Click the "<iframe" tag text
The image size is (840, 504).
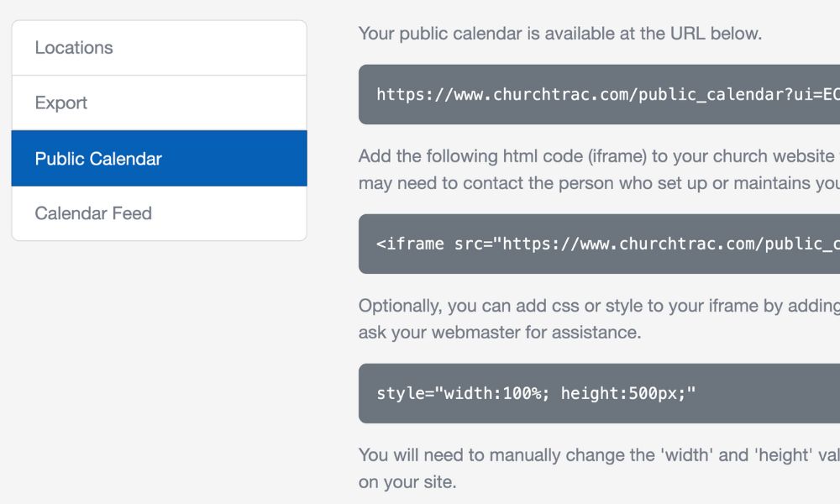(410, 244)
